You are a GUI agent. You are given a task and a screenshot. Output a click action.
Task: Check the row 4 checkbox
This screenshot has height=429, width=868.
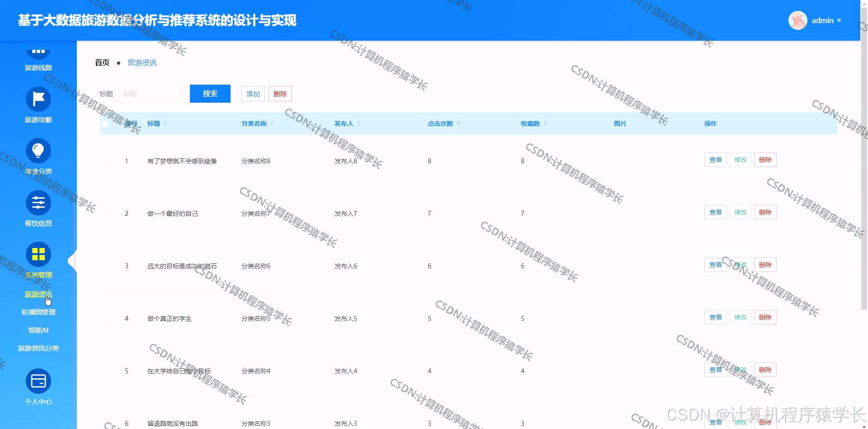point(105,319)
